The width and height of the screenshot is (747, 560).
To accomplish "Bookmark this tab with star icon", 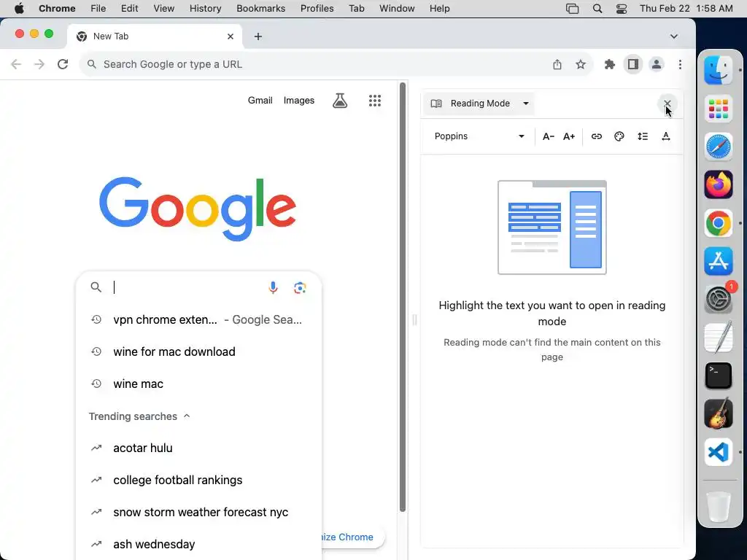I will [x=580, y=64].
